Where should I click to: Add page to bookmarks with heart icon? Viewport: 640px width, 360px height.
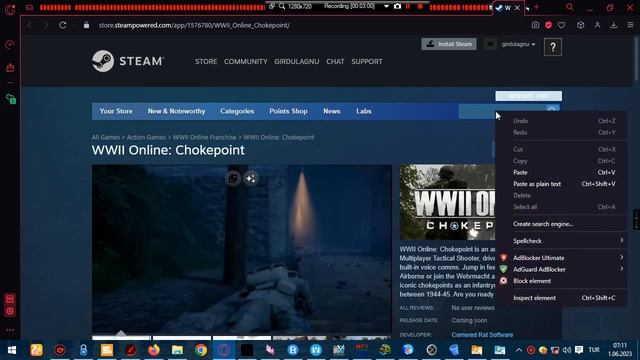(x=562, y=25)
